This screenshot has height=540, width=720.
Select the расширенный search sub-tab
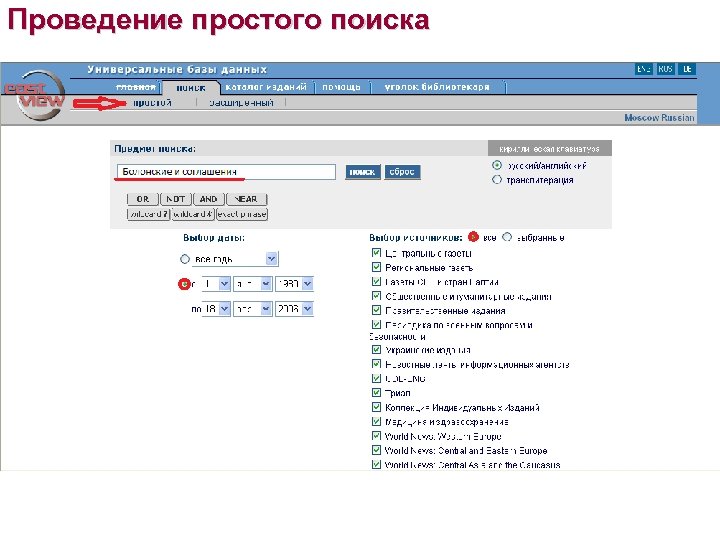tap(242, 102)
